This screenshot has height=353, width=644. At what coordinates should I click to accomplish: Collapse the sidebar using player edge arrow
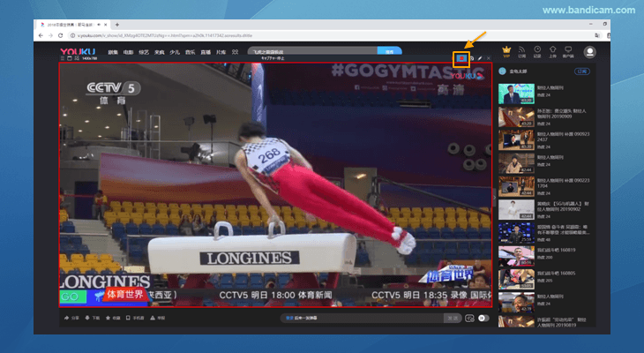coord(495,198)
